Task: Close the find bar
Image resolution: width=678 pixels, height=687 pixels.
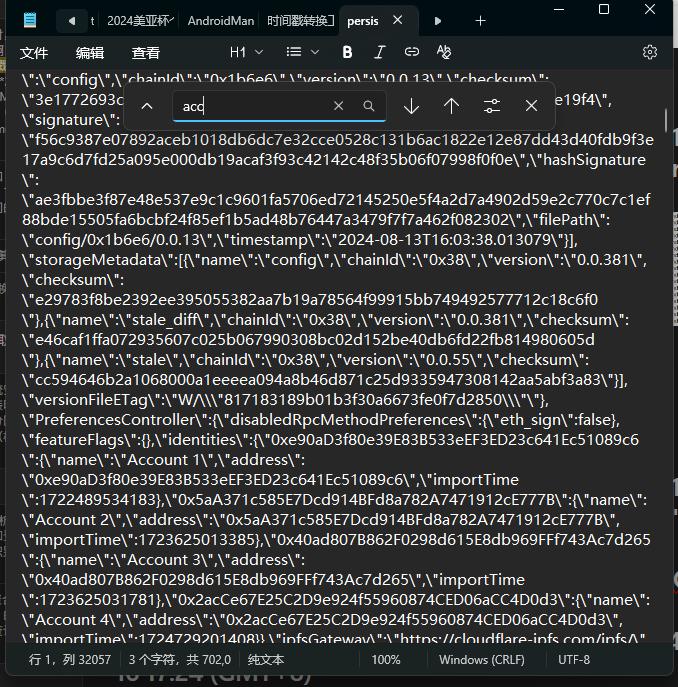Action: 531,106
